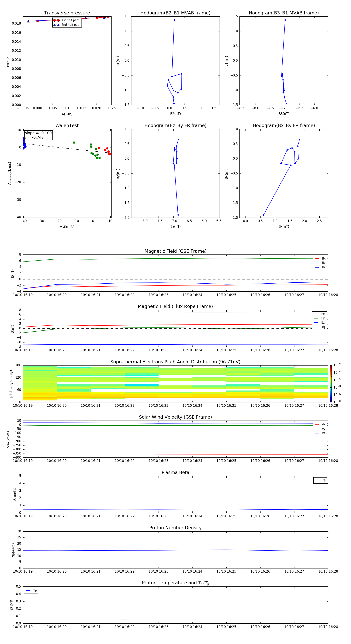Click the βp legend entry in Plasma Beta plot
The width and height of the screenshot is (351, 644).
tap(320, 480)
